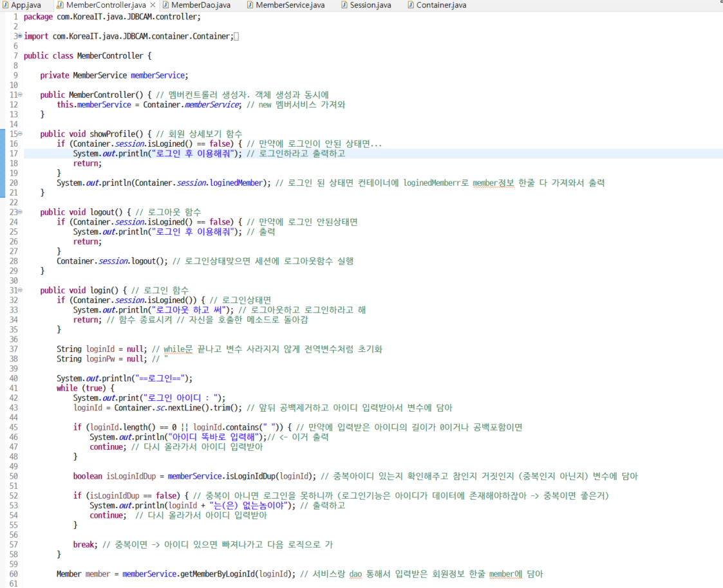This screenshot has height=588, width=723.
Task: Click the string "로그아웃 하고 써" on line 33
Action: (x=189, y=310)
